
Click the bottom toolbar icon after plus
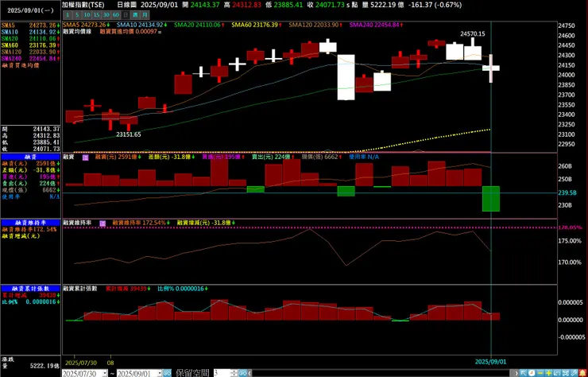click(x=556, y=373)
